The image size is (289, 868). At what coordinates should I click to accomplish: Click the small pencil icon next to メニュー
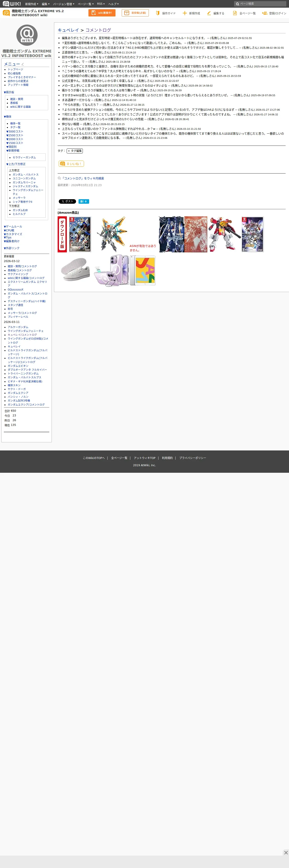coord(23,64)
